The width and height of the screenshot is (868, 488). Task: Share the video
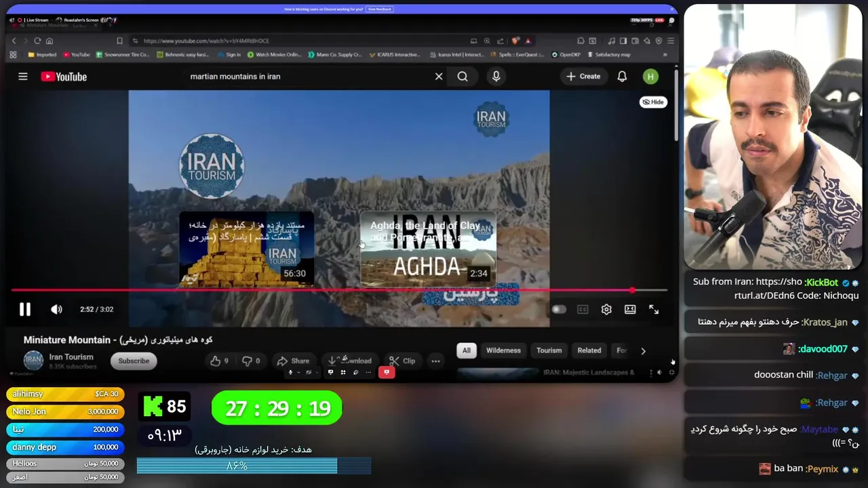tap(293, 361)
